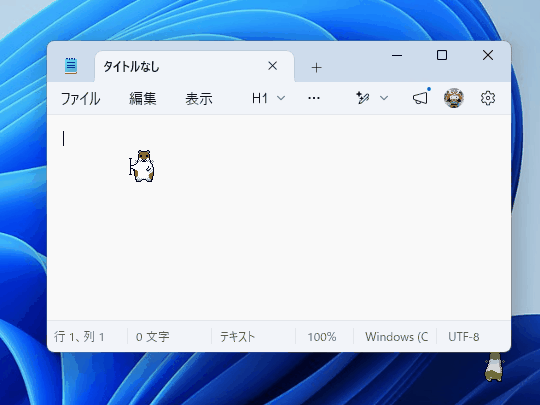
Task: Open the megaphone what's new icon
Action: (x=421, y=98)
